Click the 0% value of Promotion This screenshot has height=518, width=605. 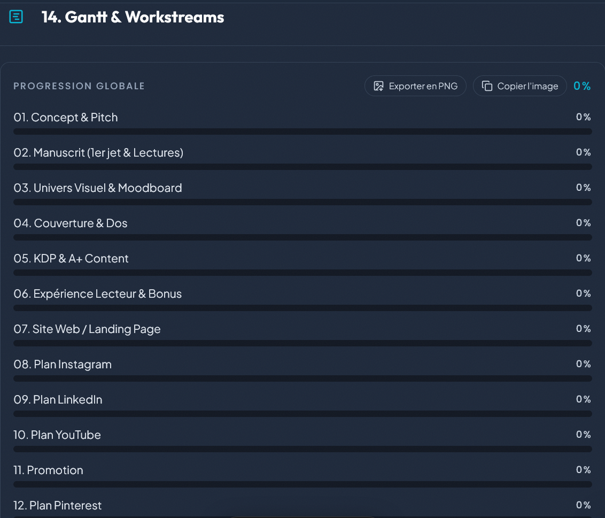[583, 470]
